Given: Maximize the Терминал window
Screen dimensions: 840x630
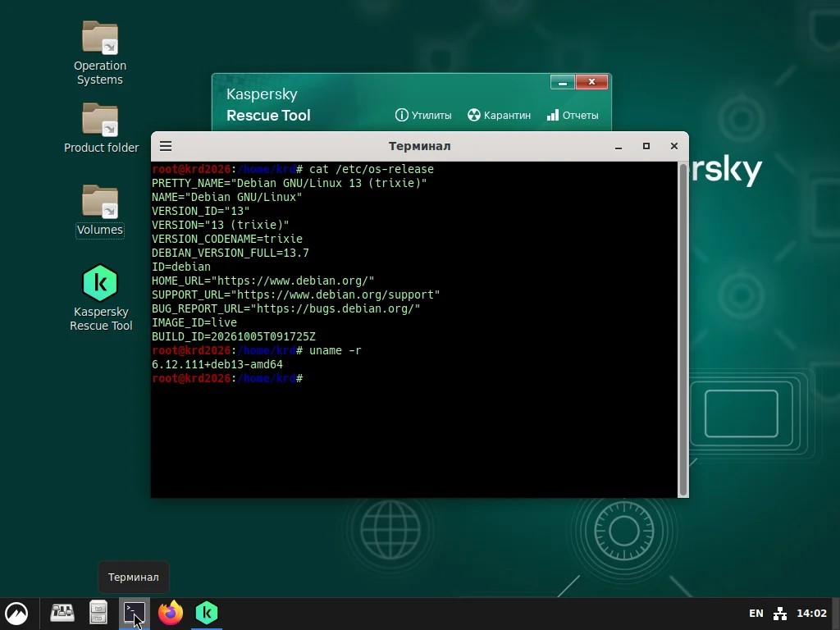Looking at the screenshot, I should [646, 146].
